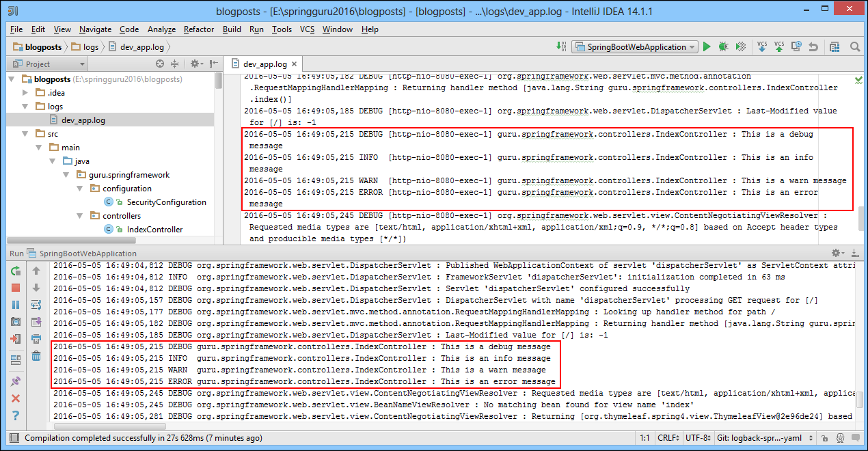Click the VCS Commit Changes icon
Image resolution: width=868 pixels, height=451 pixels.
(778, 46)
